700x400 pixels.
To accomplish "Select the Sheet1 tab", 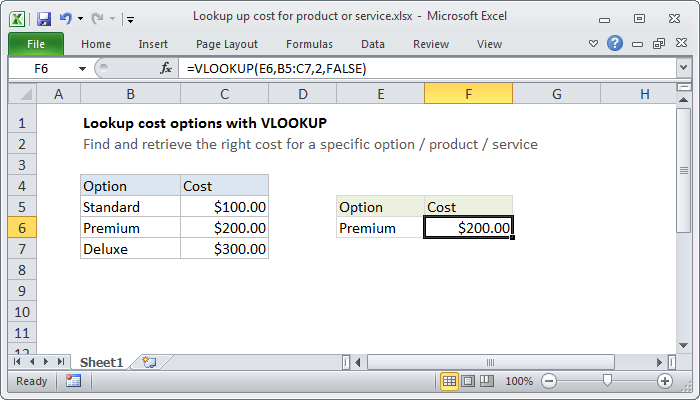I will (x=101, y=362).
